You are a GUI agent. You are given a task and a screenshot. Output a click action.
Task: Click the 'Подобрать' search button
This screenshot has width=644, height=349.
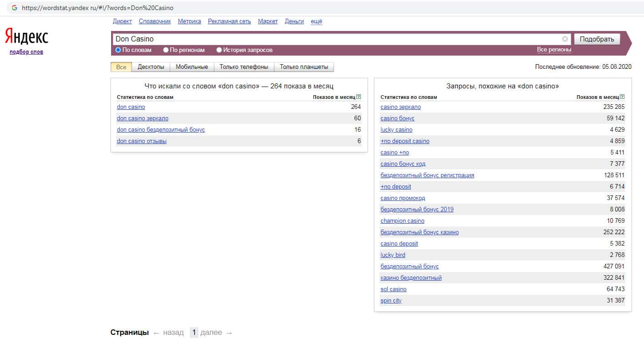pyautogui.click(x=597, y=39)
